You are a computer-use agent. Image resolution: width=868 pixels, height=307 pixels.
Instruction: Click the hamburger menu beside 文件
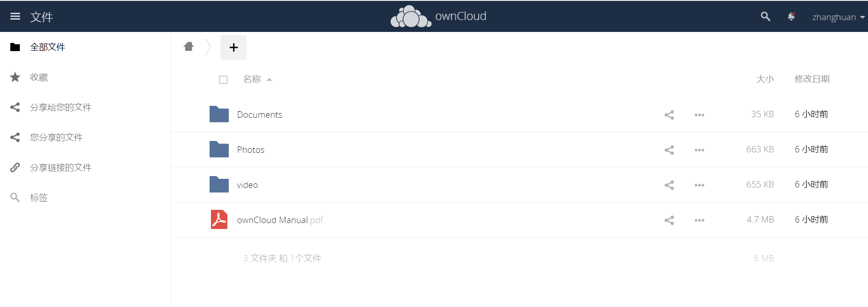tap(15, 16)
